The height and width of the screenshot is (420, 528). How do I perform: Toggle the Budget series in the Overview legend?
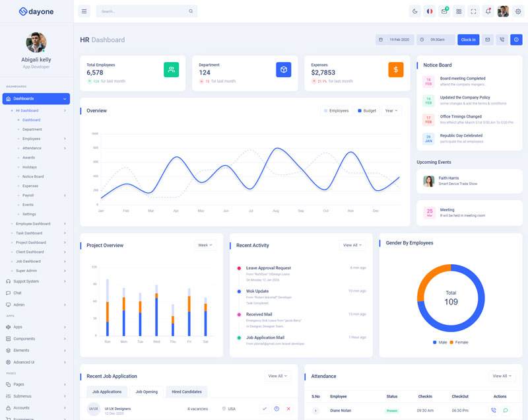pyautogui.click(x=367, y=111)
